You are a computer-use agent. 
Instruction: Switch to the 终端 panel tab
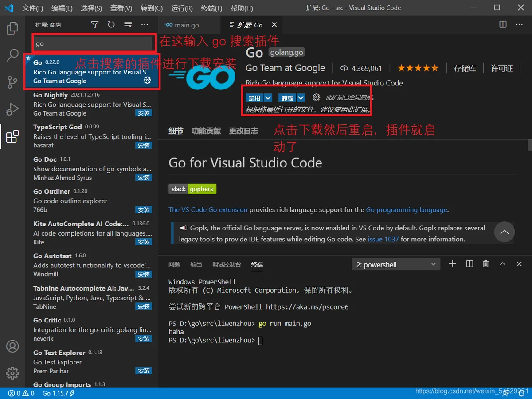(x=257, y=264)
